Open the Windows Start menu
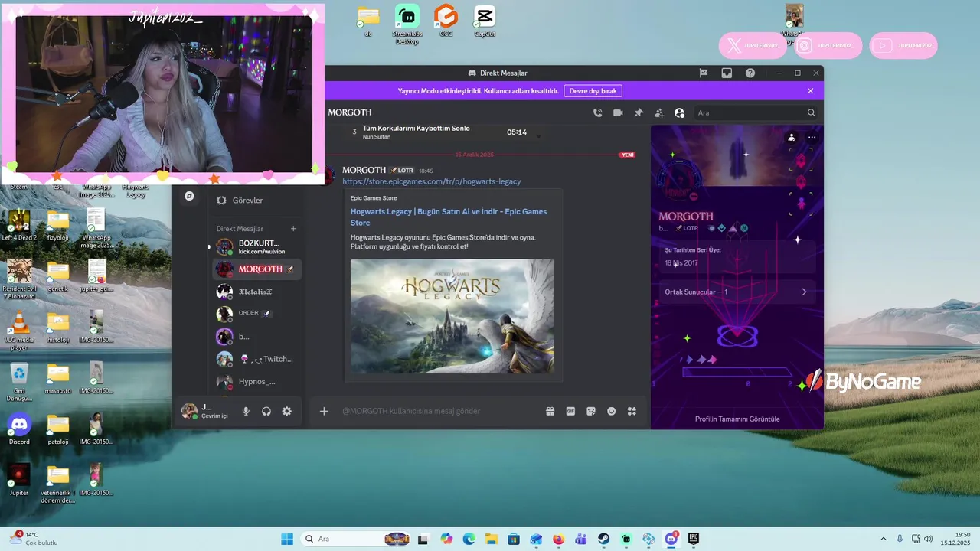Image resolution: width=980 pixels, height=551 pixels. click(x=287, y=539)
